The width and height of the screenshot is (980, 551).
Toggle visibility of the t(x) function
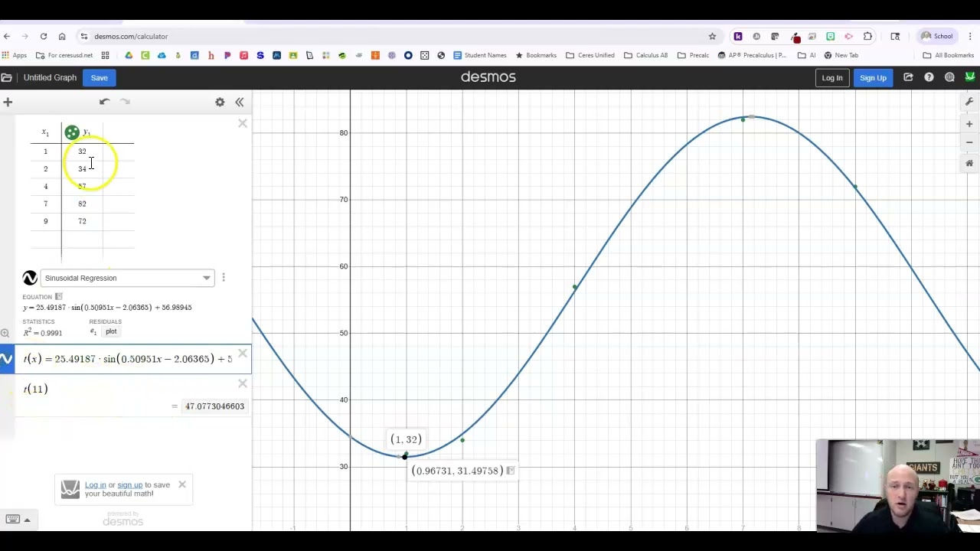(x=7, y=358)
